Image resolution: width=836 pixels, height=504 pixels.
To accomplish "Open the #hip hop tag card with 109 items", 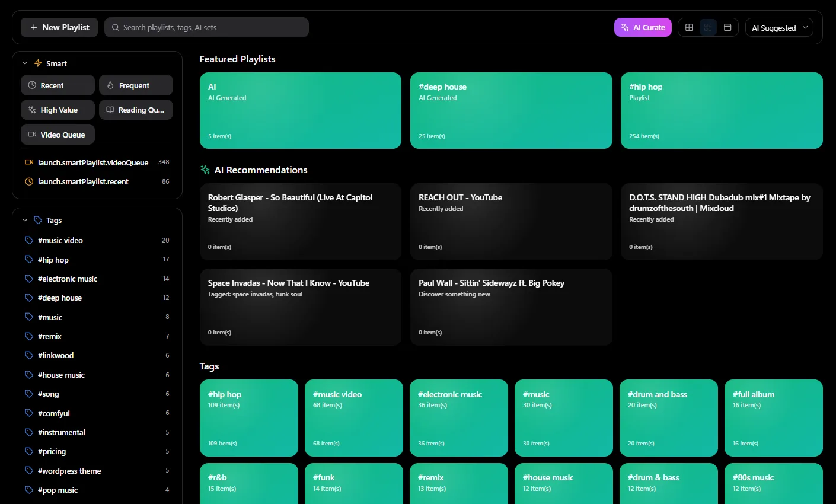I will click(249, 418).
